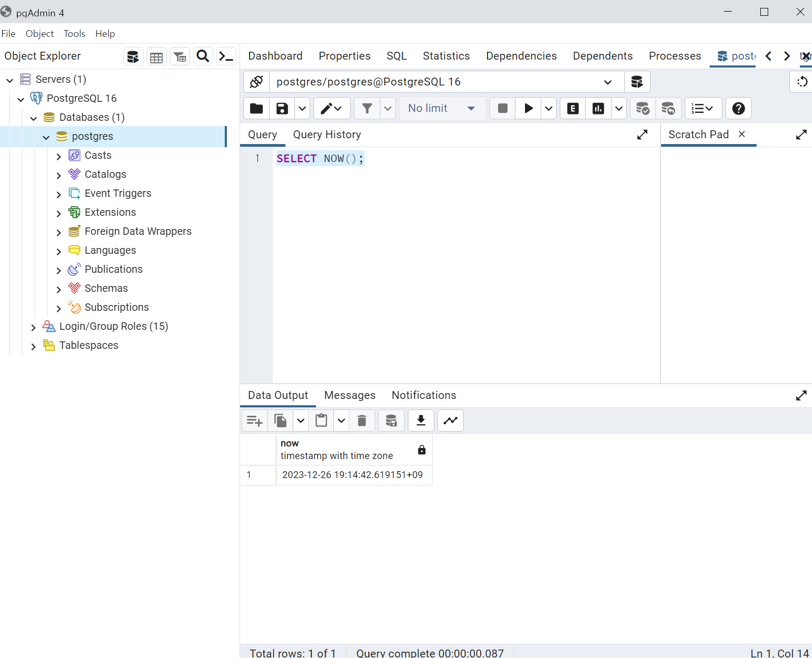812x658 pixels.
Task: Switch to the Messages tab
Action: click(x=350, y=395)
